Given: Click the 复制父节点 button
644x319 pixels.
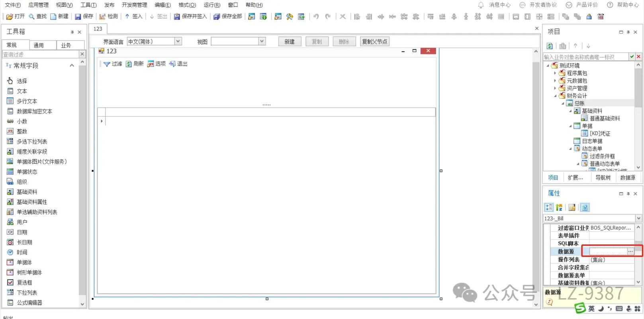Looking at the screenshot, I should tap(374, 41).
